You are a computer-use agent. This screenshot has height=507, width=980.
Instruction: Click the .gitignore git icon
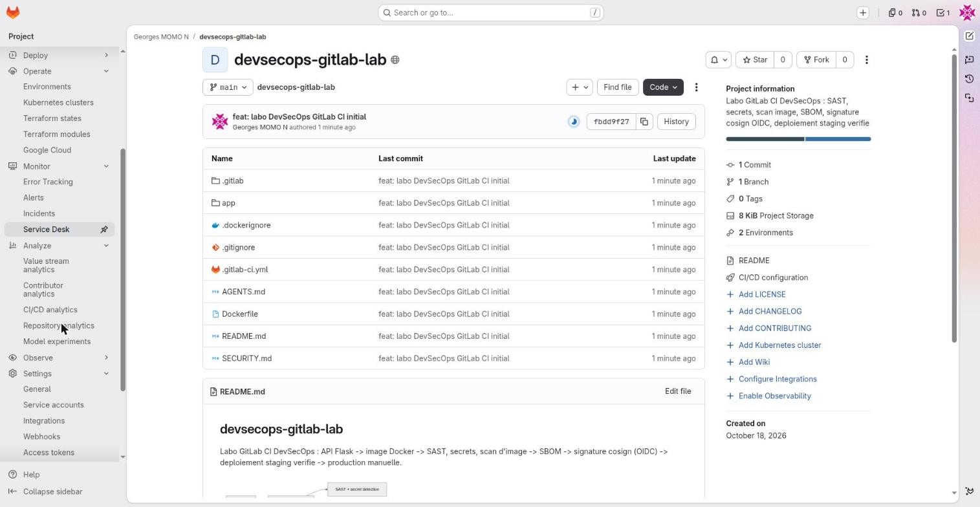click(x=215, y=248)
